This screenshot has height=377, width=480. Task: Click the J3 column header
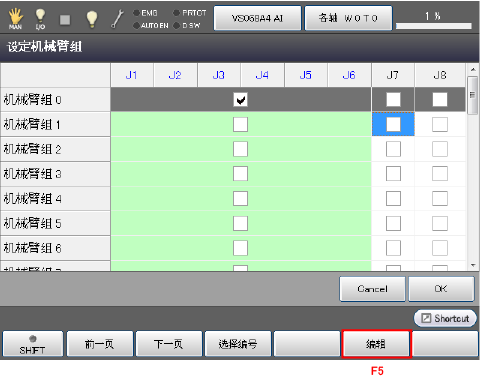coord(219,75)
